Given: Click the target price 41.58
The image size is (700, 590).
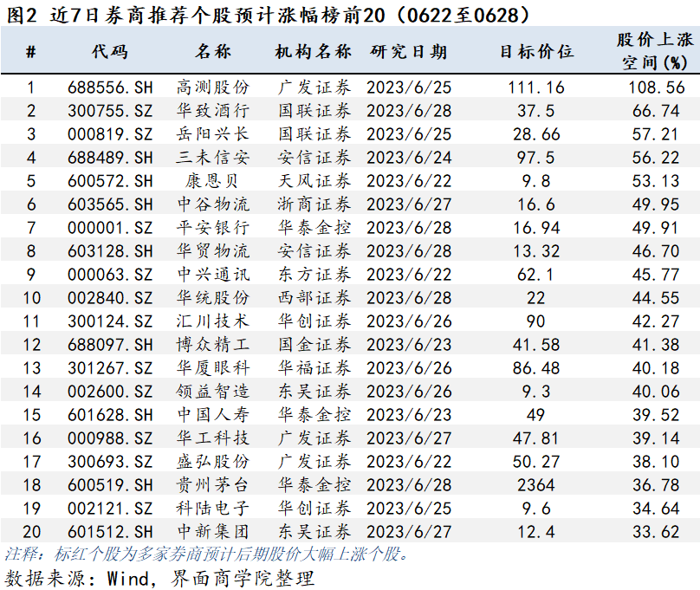Looking at the screenshot, I should (535, 345).
